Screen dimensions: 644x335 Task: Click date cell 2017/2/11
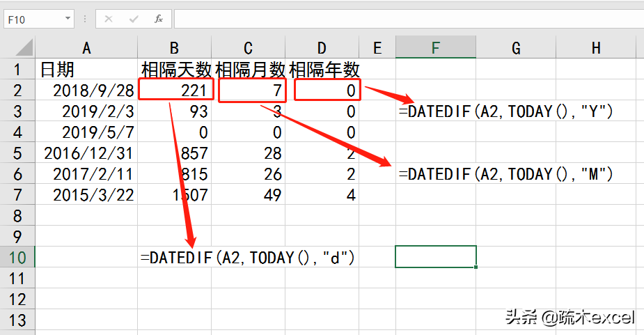tap(86, 174)
